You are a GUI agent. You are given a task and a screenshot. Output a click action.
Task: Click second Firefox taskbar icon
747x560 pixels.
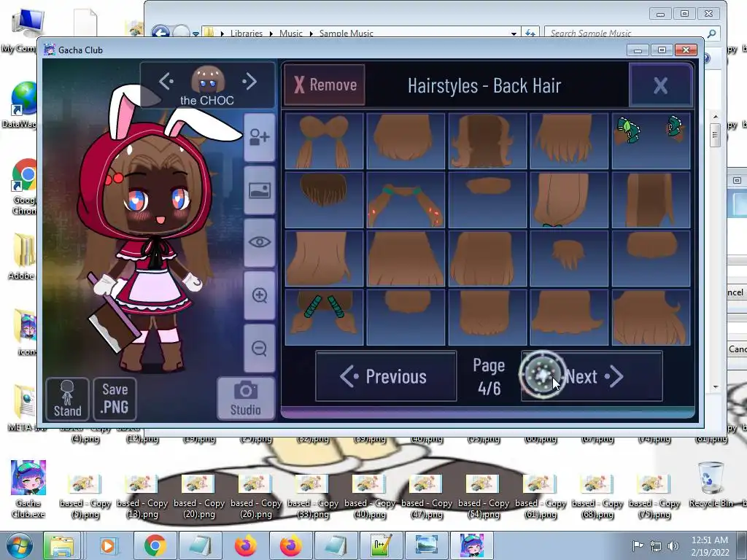tap(290, 545)
